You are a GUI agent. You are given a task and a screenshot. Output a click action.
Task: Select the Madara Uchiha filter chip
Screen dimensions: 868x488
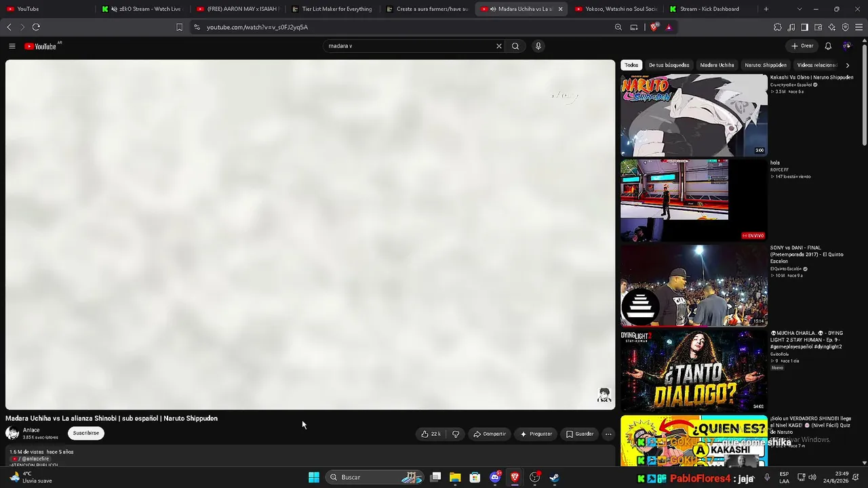[x=717, y=65]
